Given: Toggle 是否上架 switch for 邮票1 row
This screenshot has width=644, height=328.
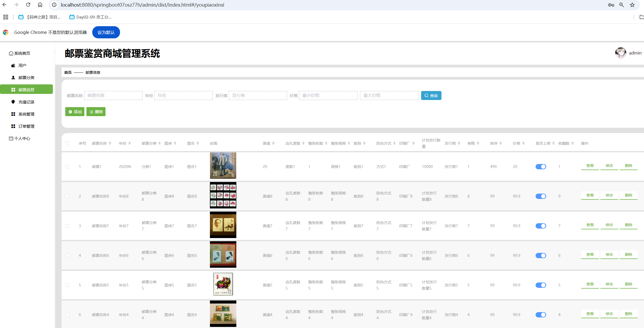Looking at the screenshot, I should (541, 167).
